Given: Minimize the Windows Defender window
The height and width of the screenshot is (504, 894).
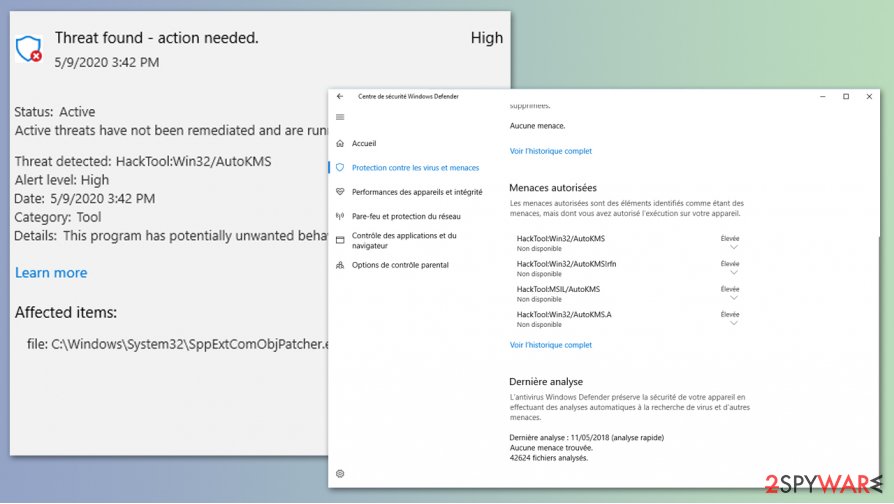Looking at the screenshot, I should coord(823,96).
